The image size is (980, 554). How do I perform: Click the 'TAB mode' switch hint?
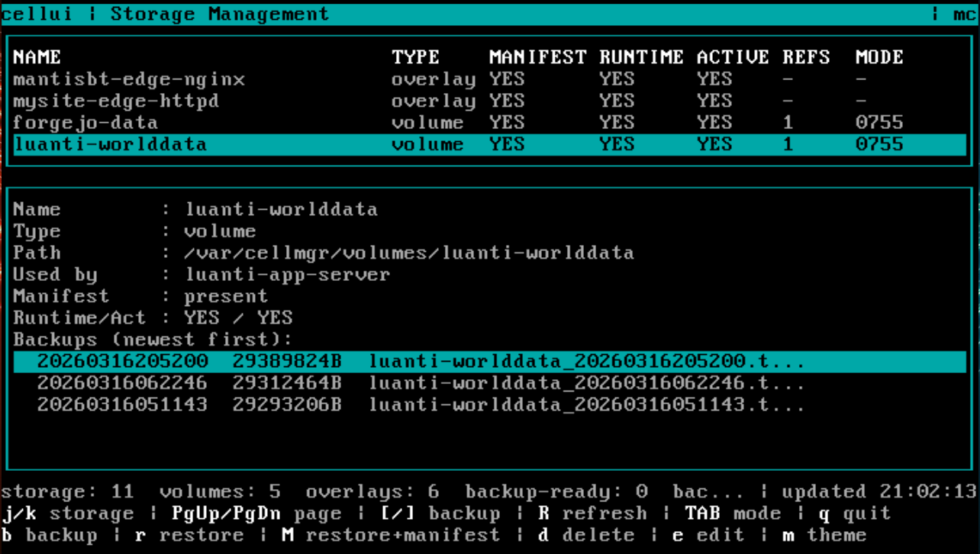tap(733, 514)
